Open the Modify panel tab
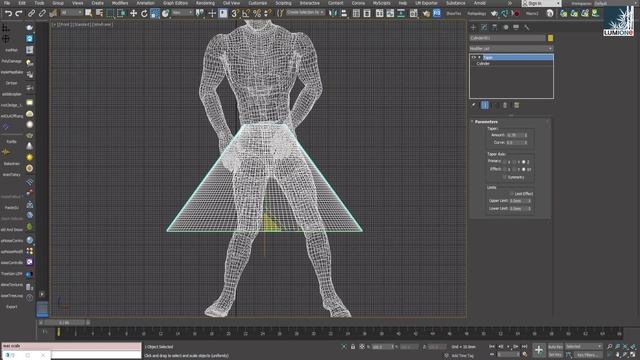Screen dimensions: 640x360 pos(484,27)
